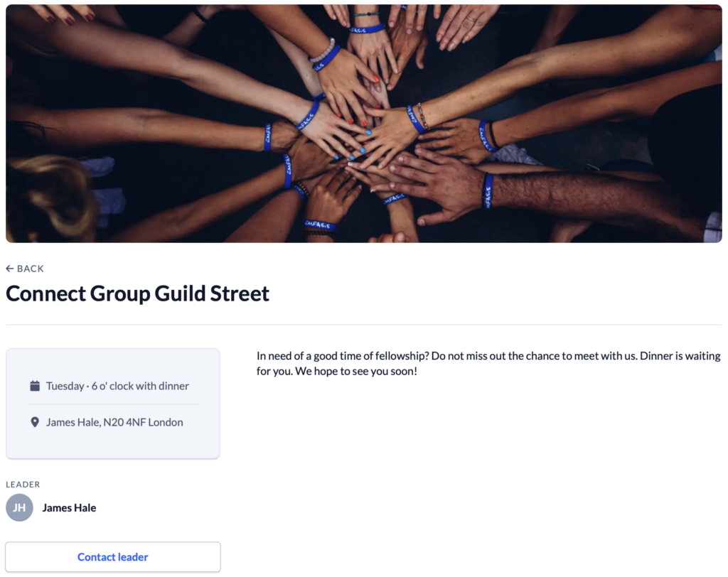Click the meeting details info card
The height and width of the screenshot is (577, 728).
(x=112, y=403)
